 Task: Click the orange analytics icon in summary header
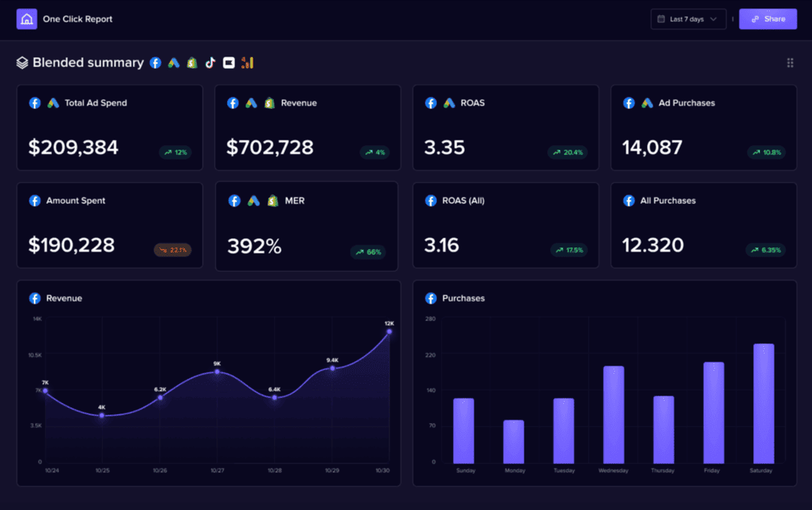(x=247, y=62)
